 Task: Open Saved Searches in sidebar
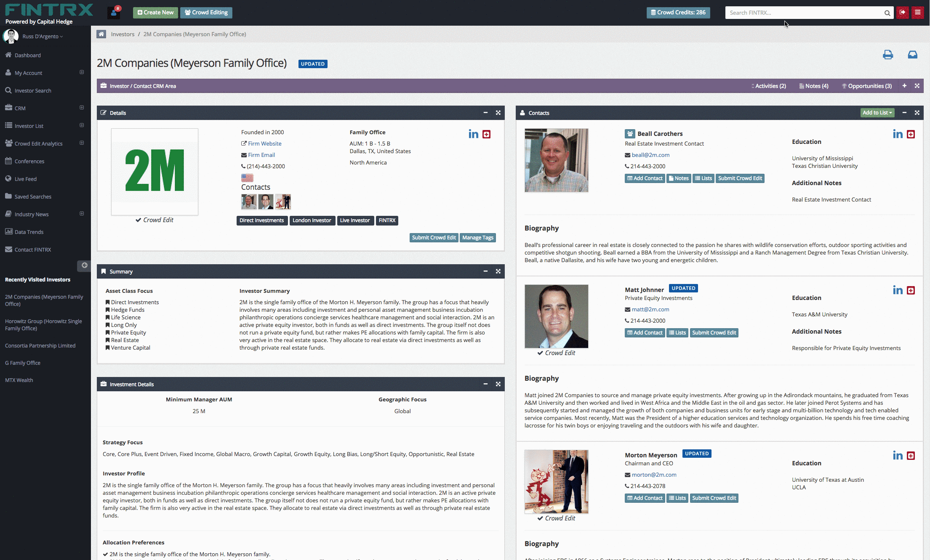32,196
